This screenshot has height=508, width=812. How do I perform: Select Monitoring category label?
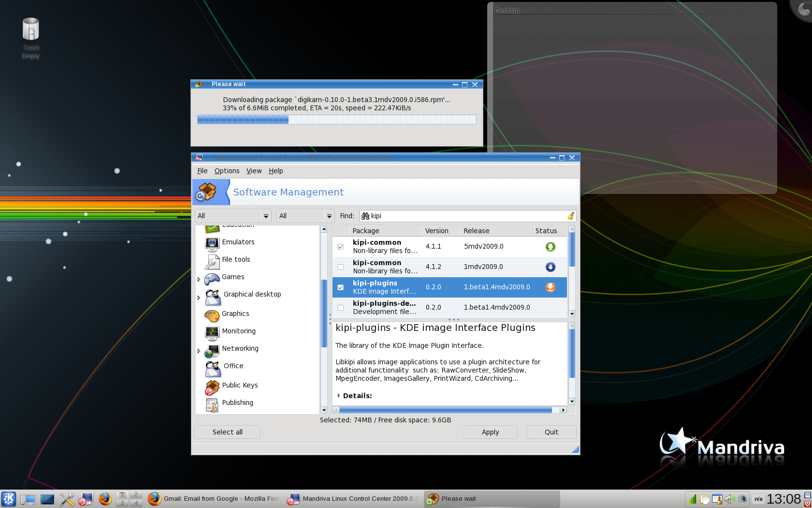pos(239,331)
